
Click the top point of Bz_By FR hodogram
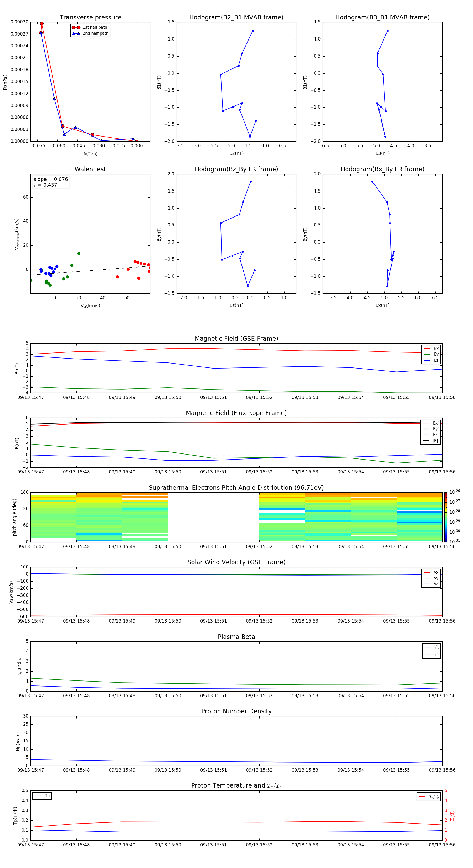pyautogui.click(x=250, y=181)
